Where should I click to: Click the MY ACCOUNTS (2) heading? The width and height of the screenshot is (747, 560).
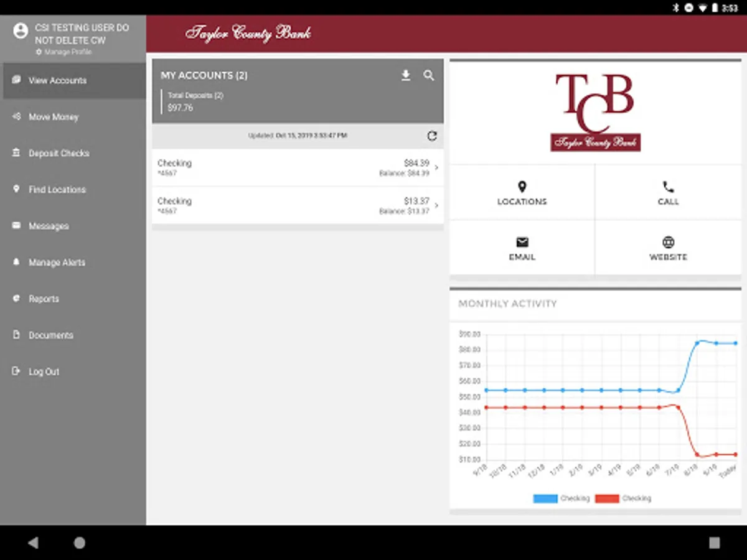[x=204, y=75]
